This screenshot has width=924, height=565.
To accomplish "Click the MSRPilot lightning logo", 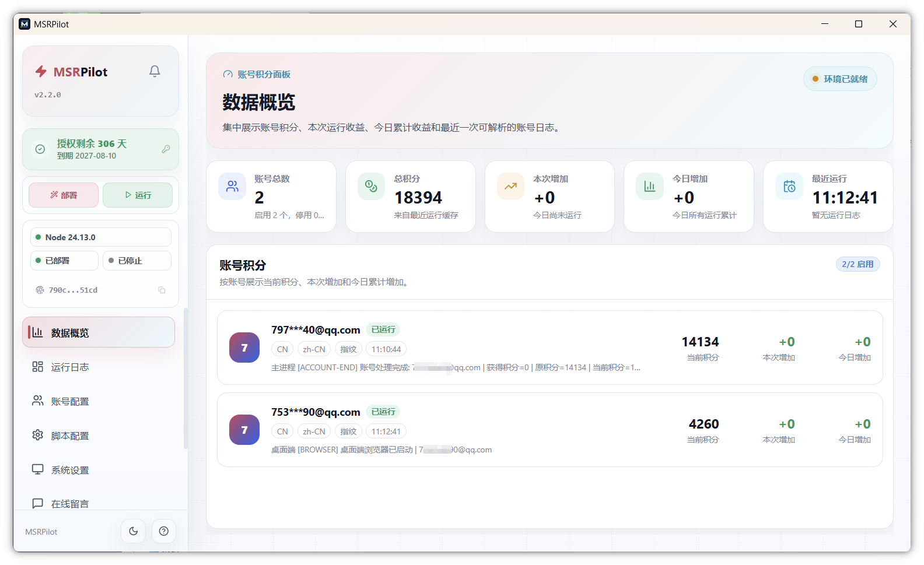I will point(41,72).
